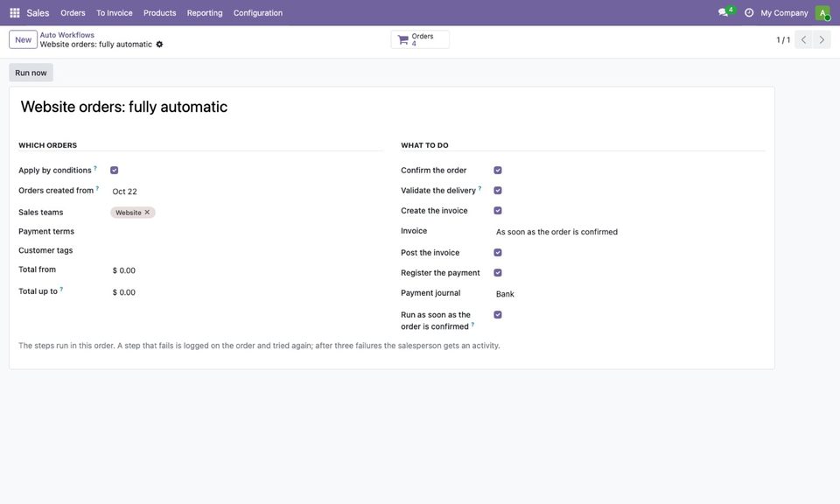Open the activities clock icon
The height and width of the screenshot is (504, 840).
(749, 12)
